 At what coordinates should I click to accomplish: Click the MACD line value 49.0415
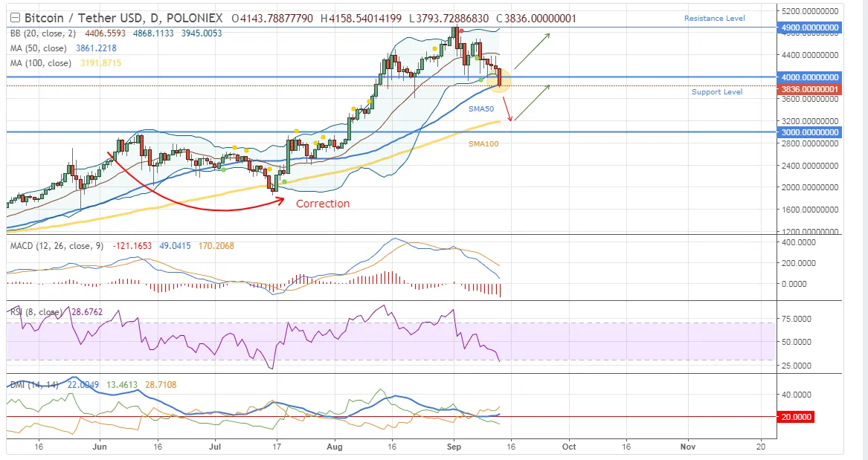tap(175, 245)
